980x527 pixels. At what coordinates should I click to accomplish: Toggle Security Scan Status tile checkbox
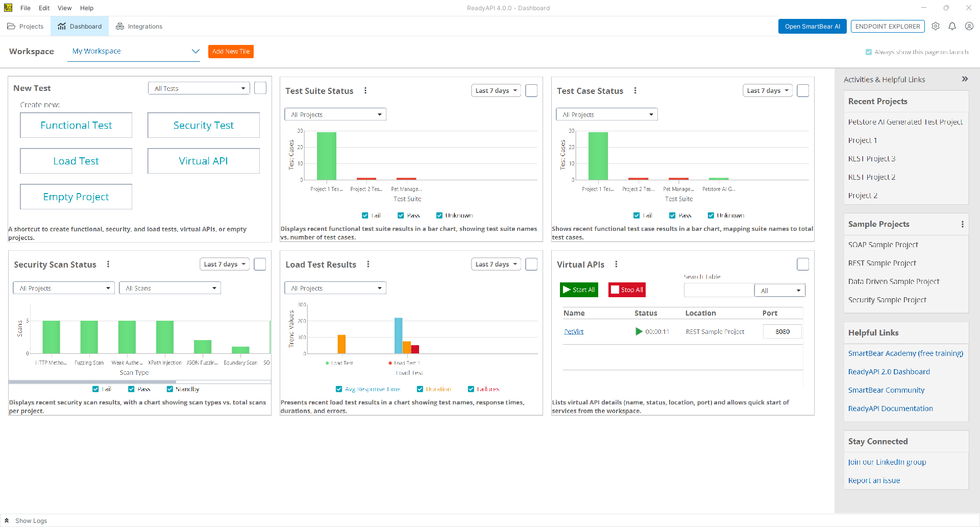click(260, 264)
